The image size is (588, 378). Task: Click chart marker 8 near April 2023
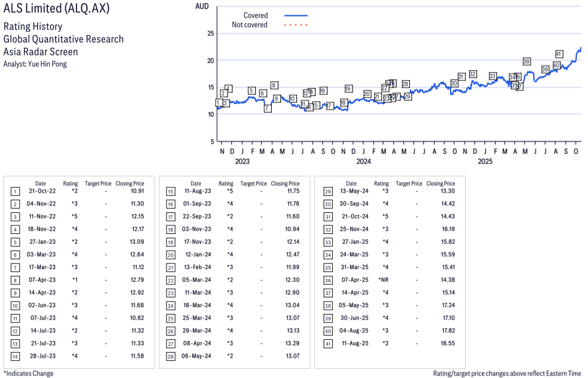tap(274, 86)
